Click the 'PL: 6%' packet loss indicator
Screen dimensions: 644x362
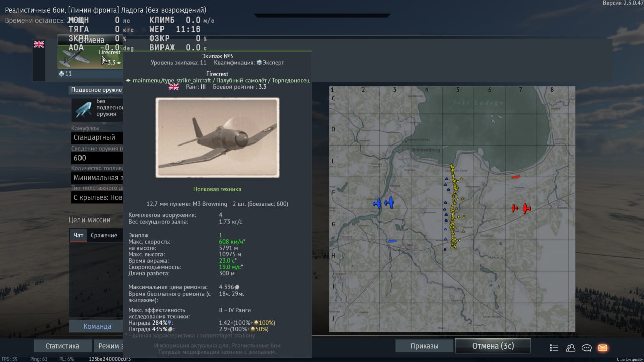point(66,359)
